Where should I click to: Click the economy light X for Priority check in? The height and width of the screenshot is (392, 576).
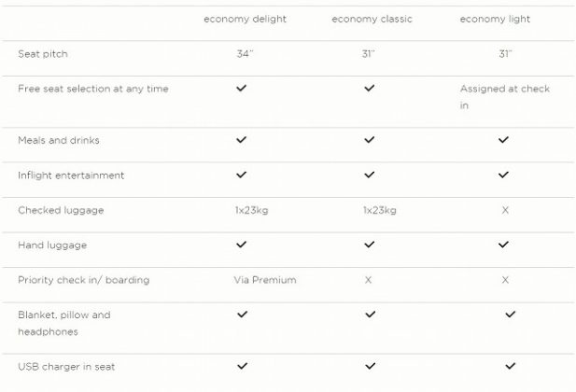tap(505, 280)
